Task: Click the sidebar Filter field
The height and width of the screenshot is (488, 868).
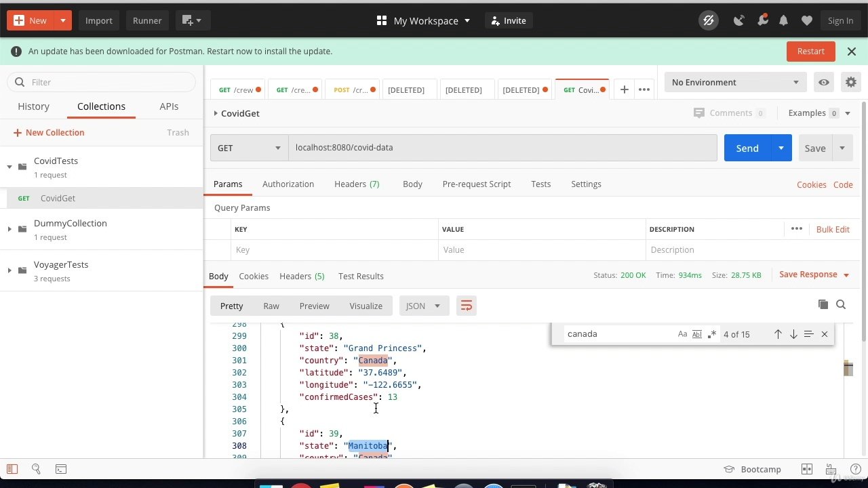Action: tap(102, 82)
